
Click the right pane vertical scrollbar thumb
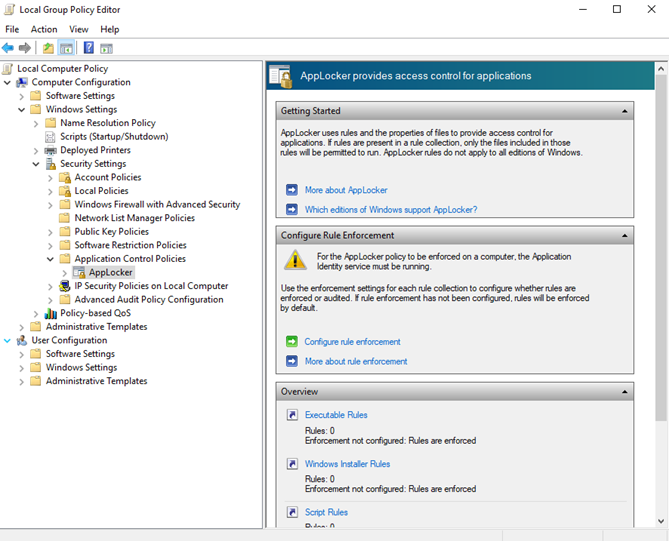[661, 247]
